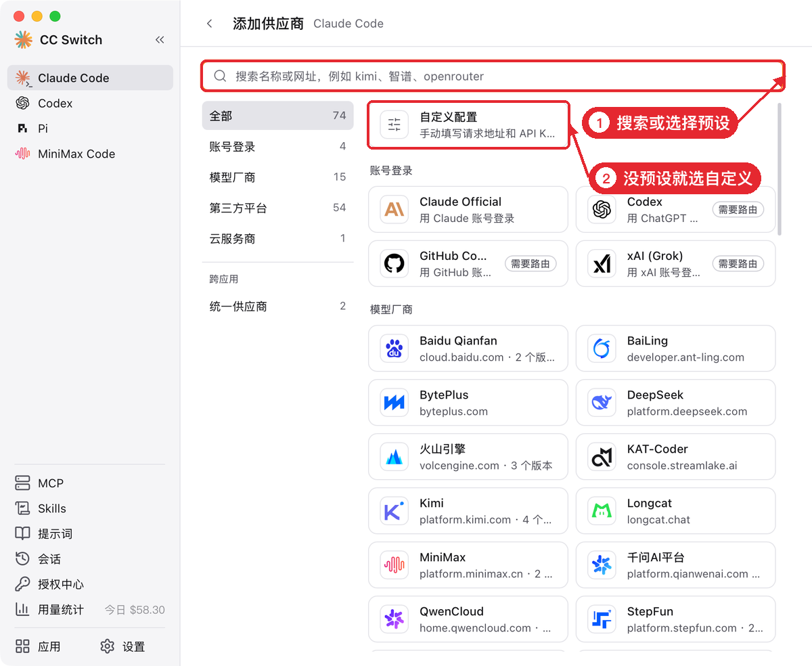Click the 添加供应商 page title
Image resolution: width=812 pixels, height=666 pixels.
[268, 24]
